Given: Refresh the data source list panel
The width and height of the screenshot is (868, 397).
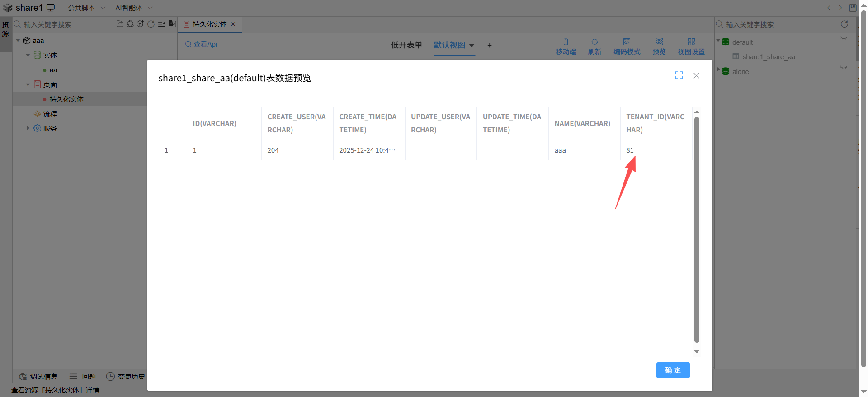Looking at the screenshot, I should [844, 24].
